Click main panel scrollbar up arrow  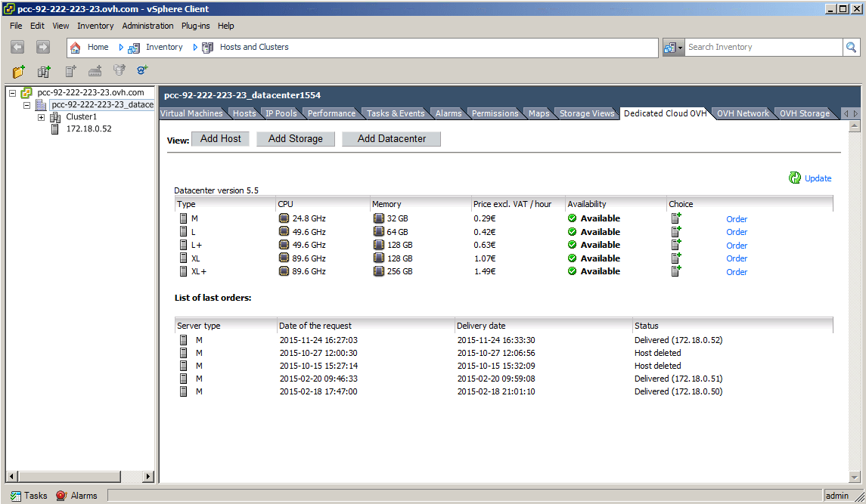[x=855, y=126]
